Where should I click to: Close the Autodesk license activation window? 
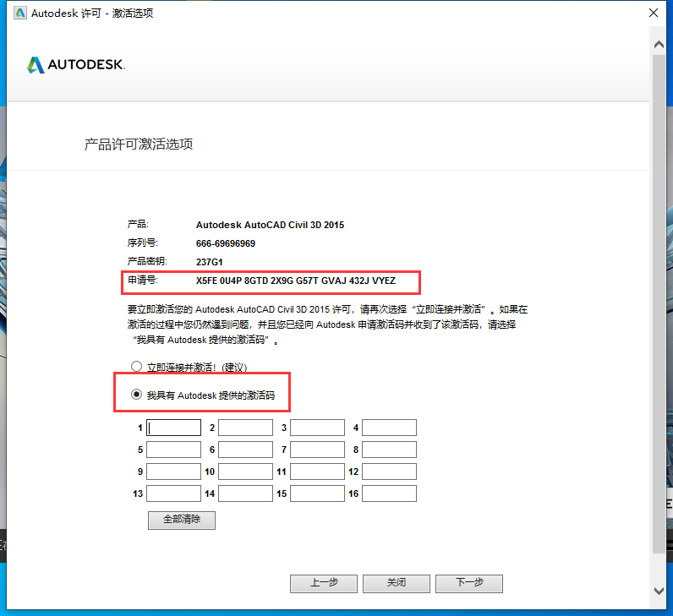654,13
